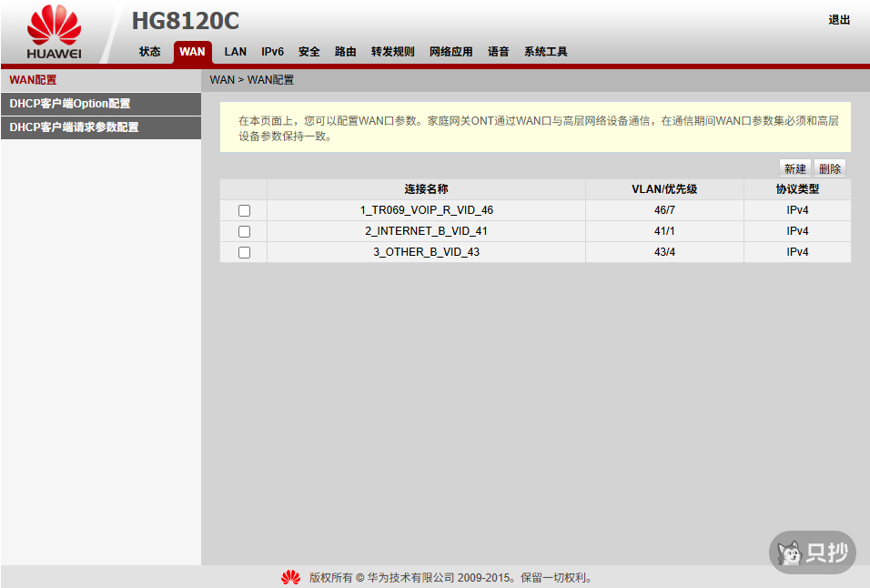Click the 删除 button
Viewport: 870px width, 588px height.
[830, 168]
